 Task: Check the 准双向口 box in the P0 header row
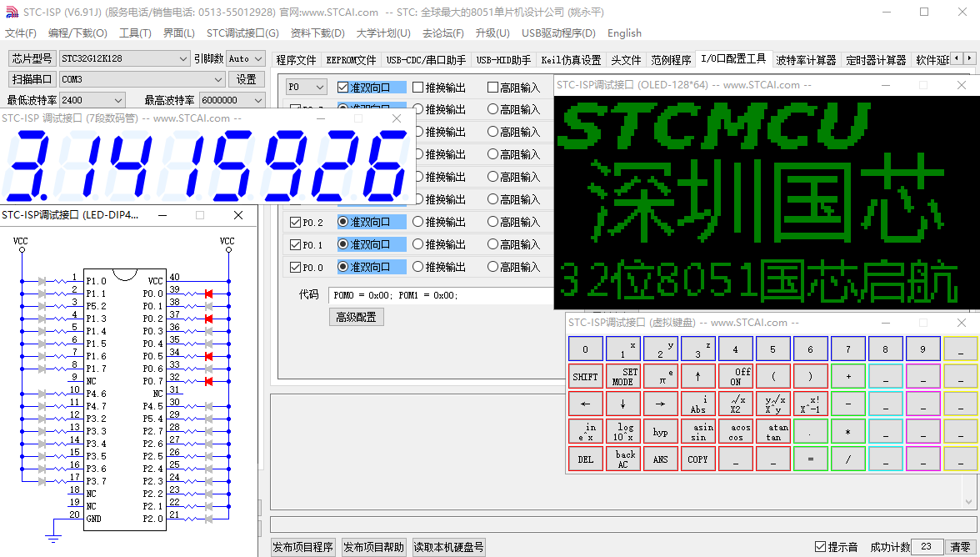342,88
